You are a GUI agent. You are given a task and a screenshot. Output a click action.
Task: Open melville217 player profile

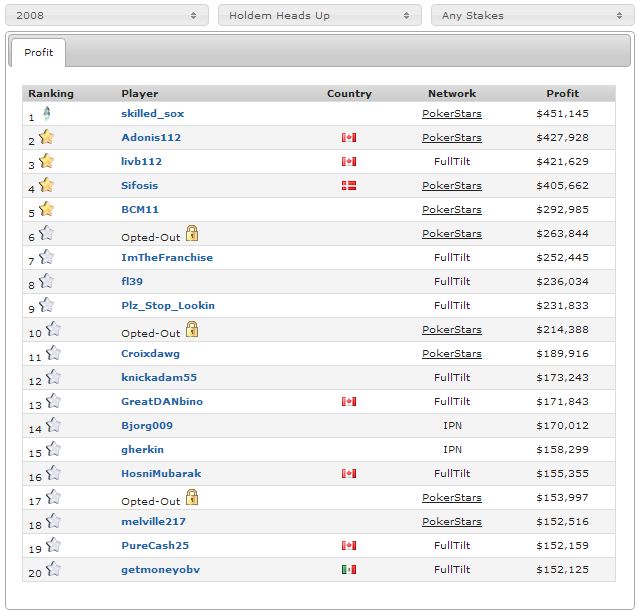[154, 522]
